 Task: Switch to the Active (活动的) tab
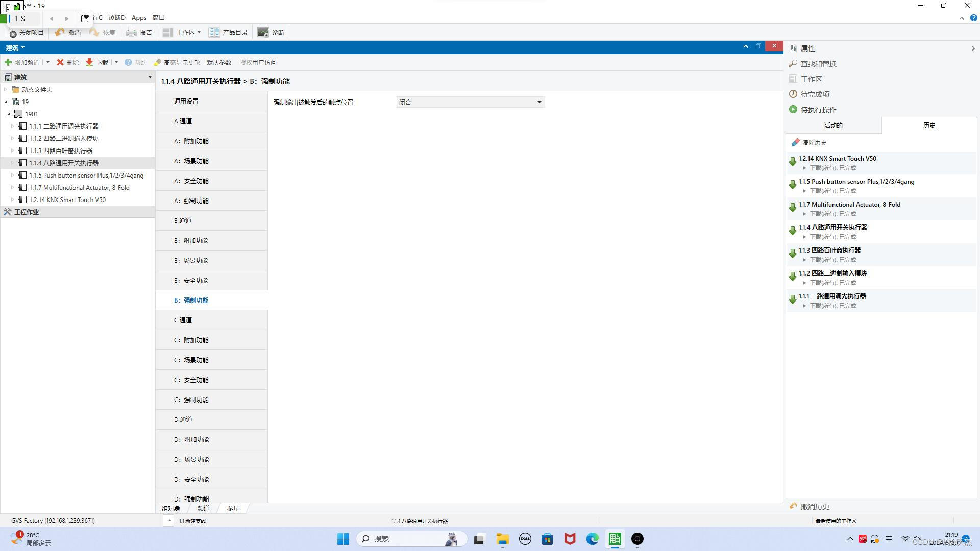[833, 126]
